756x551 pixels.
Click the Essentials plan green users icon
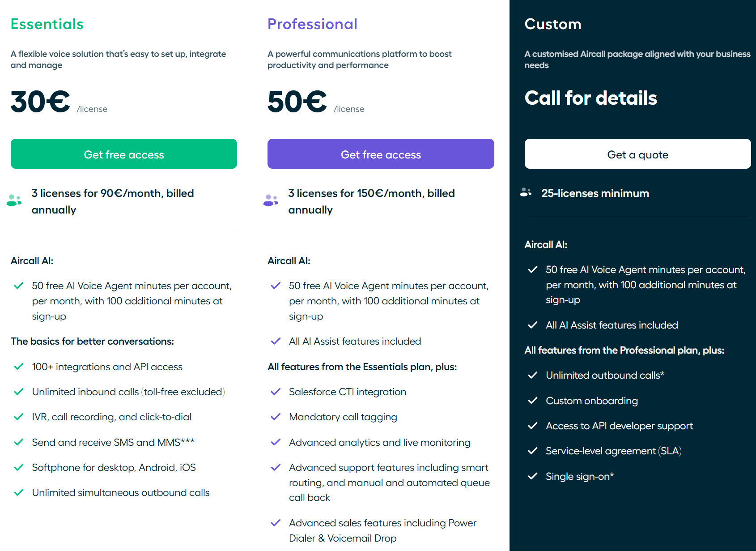(14, 200)
